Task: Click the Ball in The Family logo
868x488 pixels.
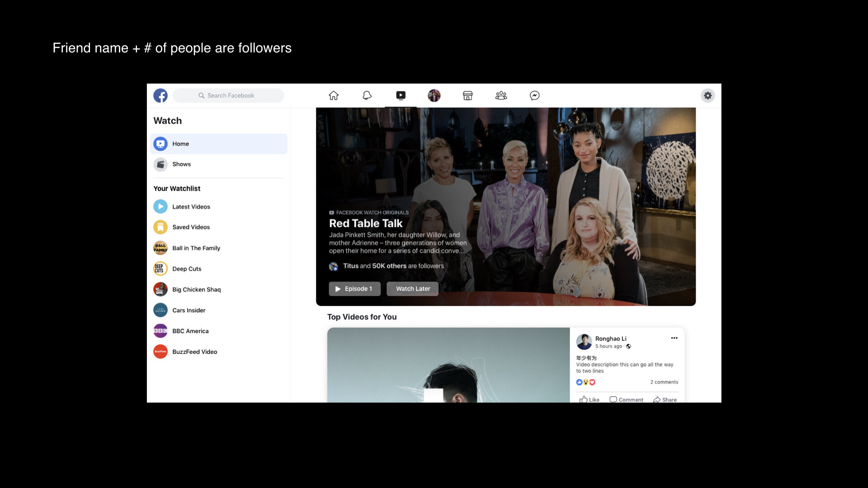Action: [x=160, y=248]
